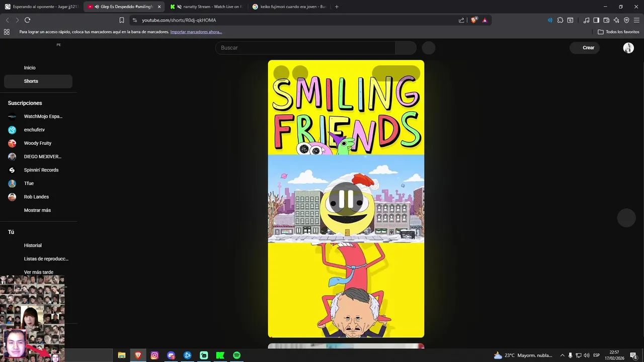Screen dimensions: 644x362
Task: Click the share icon in address bar
Action: (x=461, y=20)
